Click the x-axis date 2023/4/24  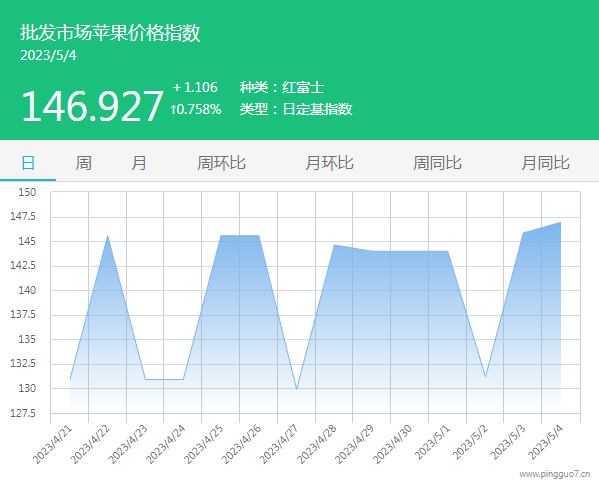pyautogui.click(x=166, y=444)
